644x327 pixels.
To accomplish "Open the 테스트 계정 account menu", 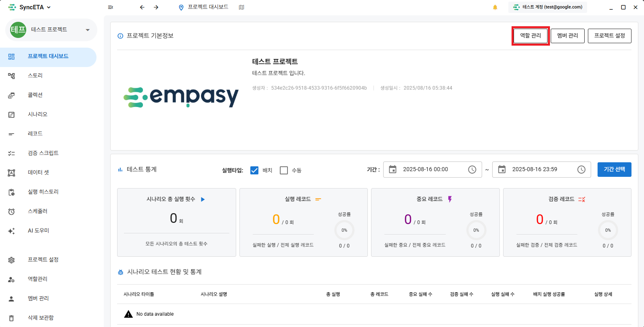I will pyautogui.click(x=548, y=7).
